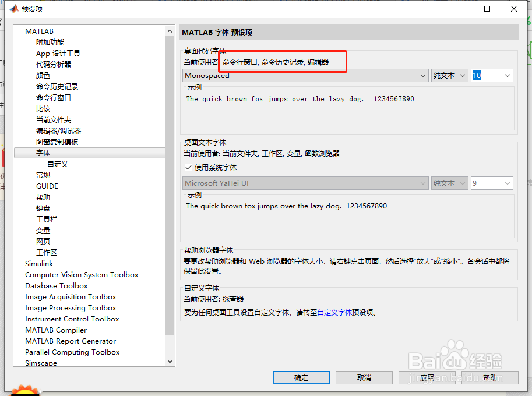Select GUIDE in the preferences tree
The width and height of the screenshot is (532, 396).
tap(47, 186)
